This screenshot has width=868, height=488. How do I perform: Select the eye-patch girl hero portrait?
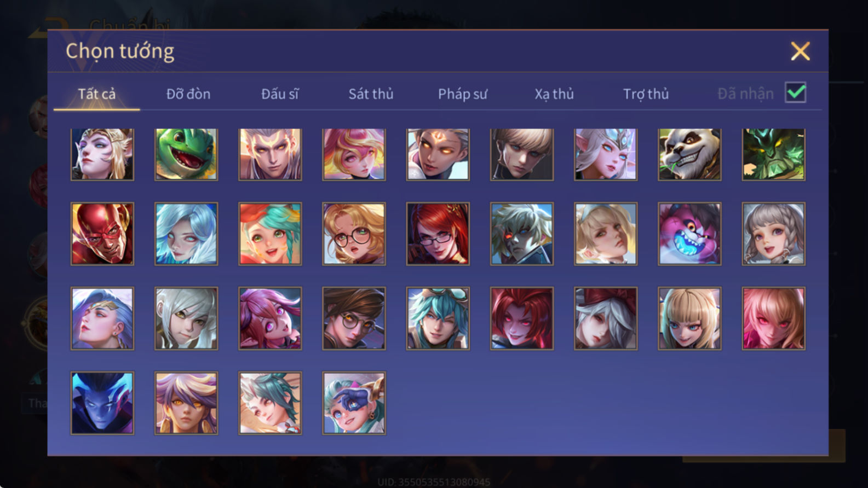tap(354, 403)
